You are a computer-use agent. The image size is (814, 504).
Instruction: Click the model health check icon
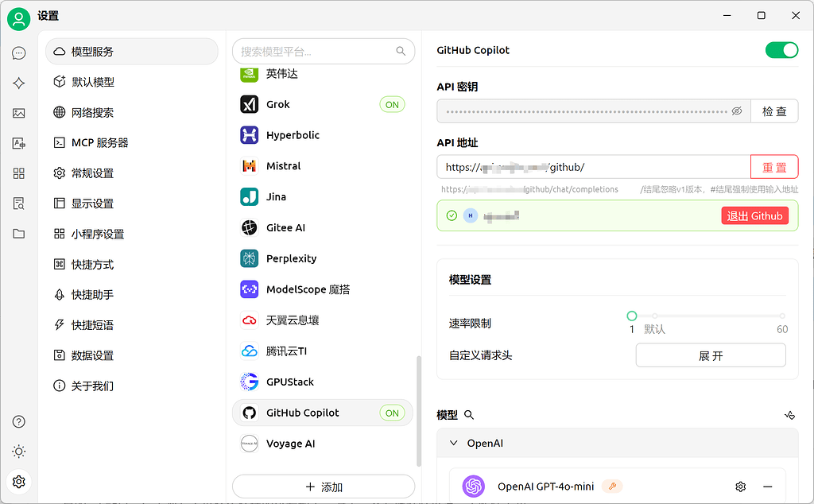(x=789, y=415)
